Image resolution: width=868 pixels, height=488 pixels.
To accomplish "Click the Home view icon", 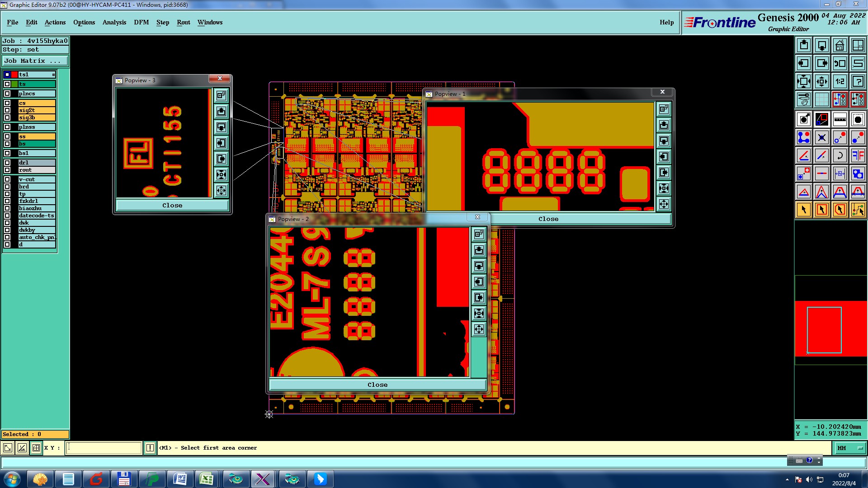I will [x=840, y=45].
